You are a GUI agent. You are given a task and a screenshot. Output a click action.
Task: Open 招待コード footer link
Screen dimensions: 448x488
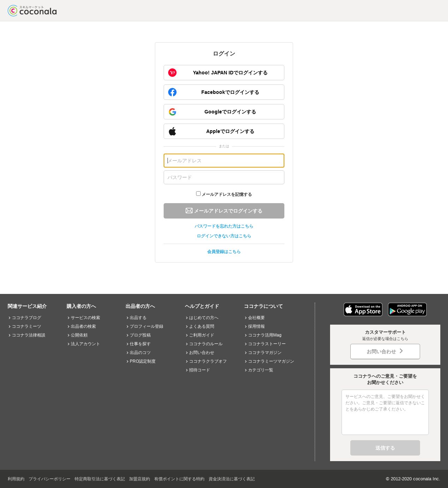pyautogui.click(x=200, y=370)
